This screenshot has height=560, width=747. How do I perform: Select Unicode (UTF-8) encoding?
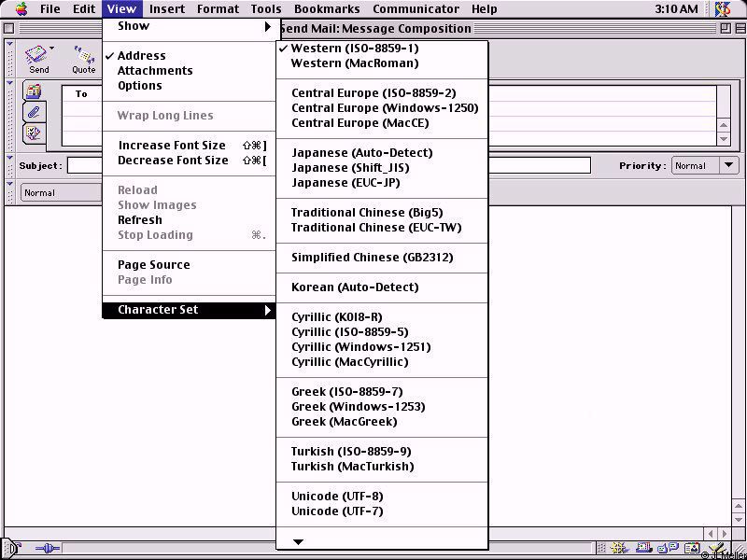coord(382,497)
